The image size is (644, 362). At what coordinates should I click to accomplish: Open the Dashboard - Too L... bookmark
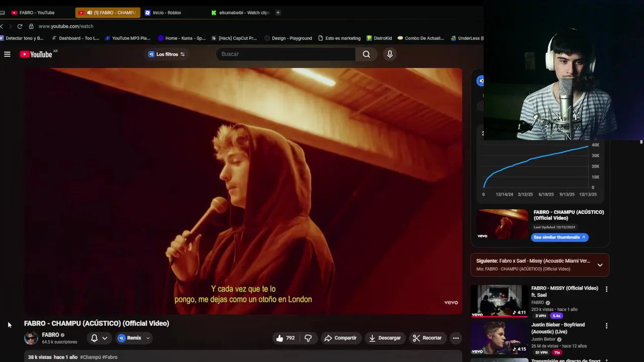(x=75, y=38)
